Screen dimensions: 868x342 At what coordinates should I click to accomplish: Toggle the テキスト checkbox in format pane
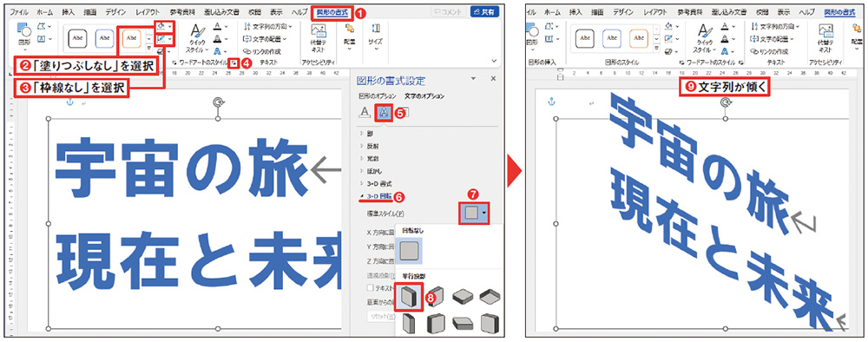(x=371, y=288)
